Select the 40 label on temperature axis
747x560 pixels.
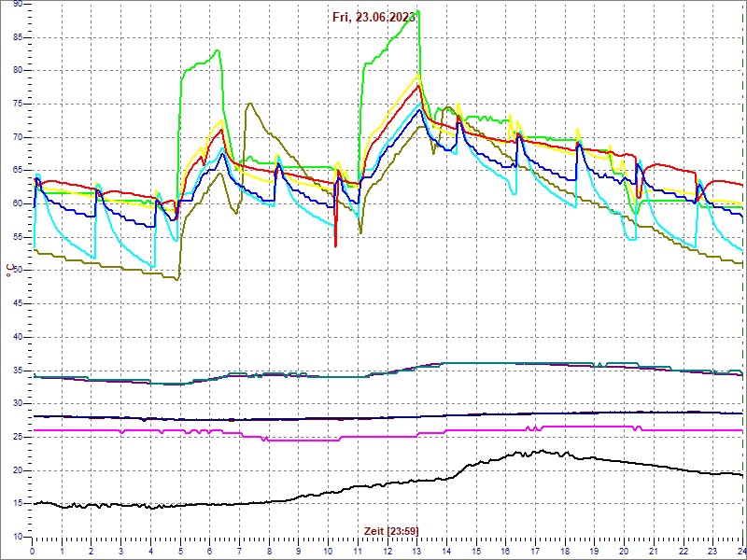point(18,337)
